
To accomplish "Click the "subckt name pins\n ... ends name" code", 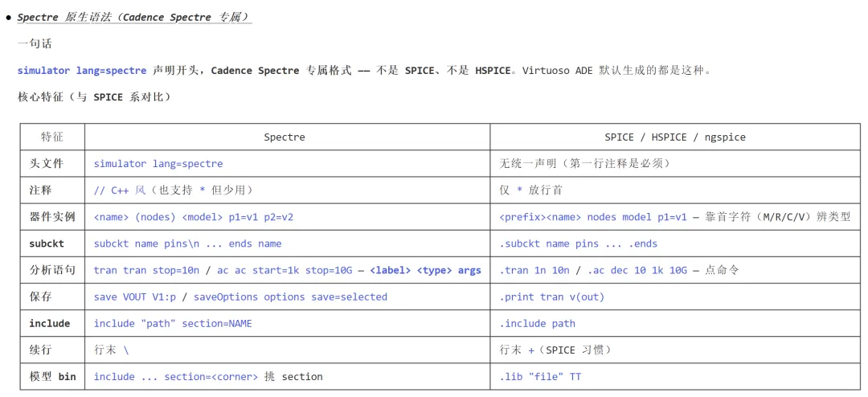I will pos(187,244).
